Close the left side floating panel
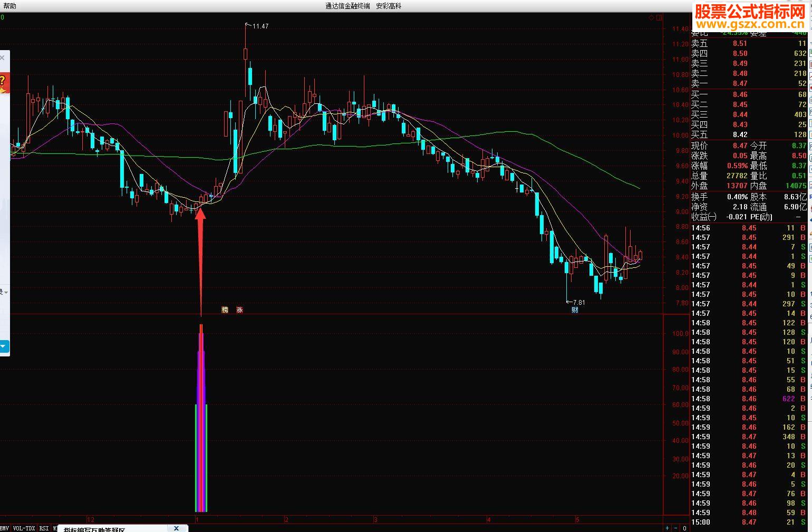 3,58
